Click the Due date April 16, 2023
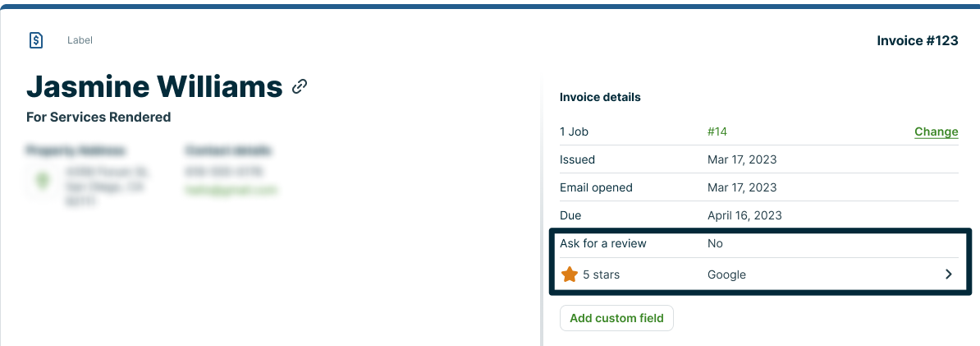 pyautogui.click(x=744, y=215)
